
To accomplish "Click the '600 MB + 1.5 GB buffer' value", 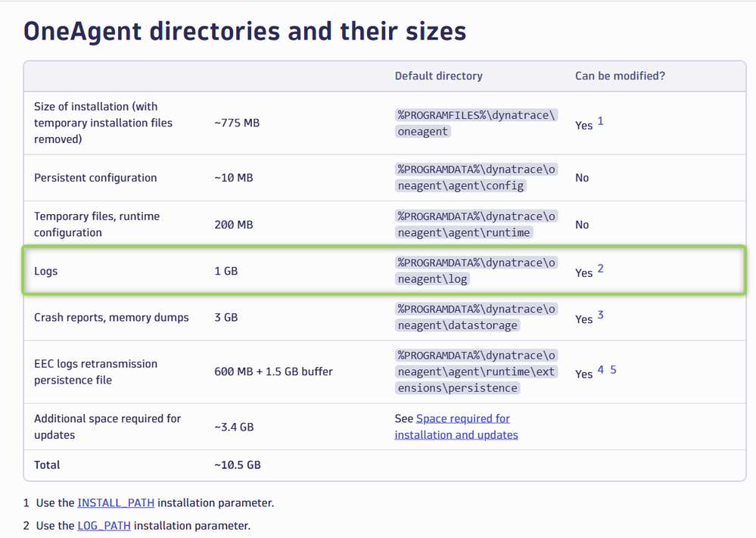I will [x=273, y=372].
